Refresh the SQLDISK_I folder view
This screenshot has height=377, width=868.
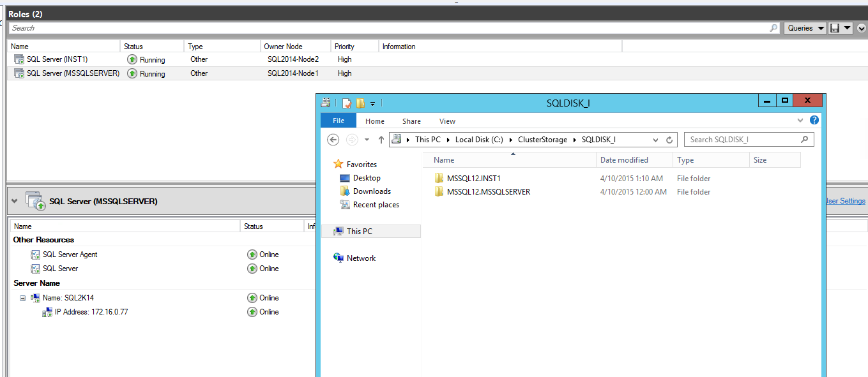[x=669, y=140]
